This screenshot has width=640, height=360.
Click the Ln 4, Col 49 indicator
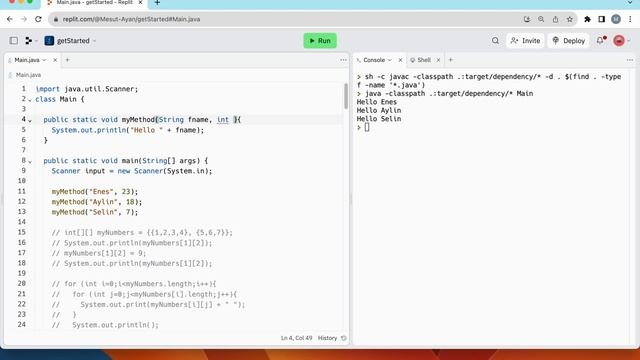tap(296, 338)
